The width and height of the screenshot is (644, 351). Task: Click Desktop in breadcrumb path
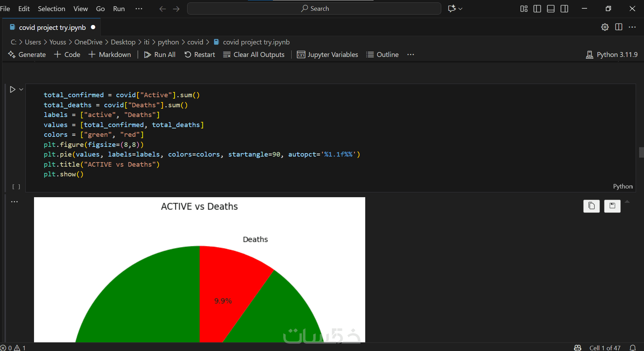pyautogui.click(x=123, y=42)
